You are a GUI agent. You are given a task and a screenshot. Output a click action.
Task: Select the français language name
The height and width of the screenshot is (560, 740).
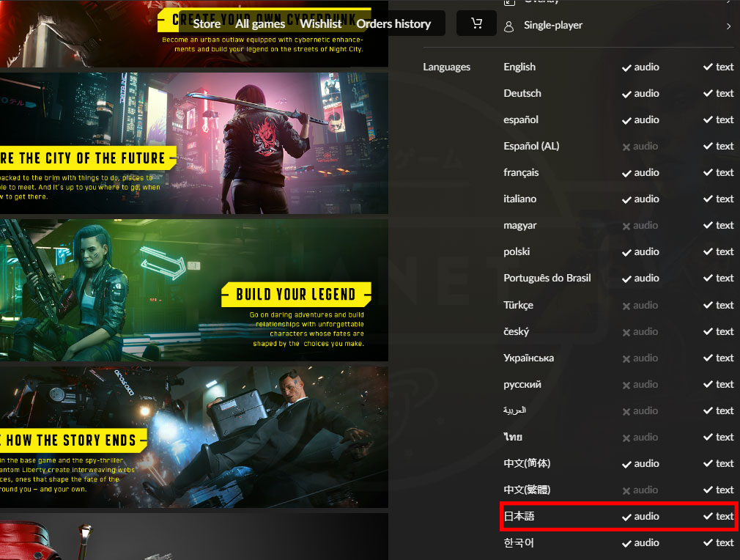(521, 173)
